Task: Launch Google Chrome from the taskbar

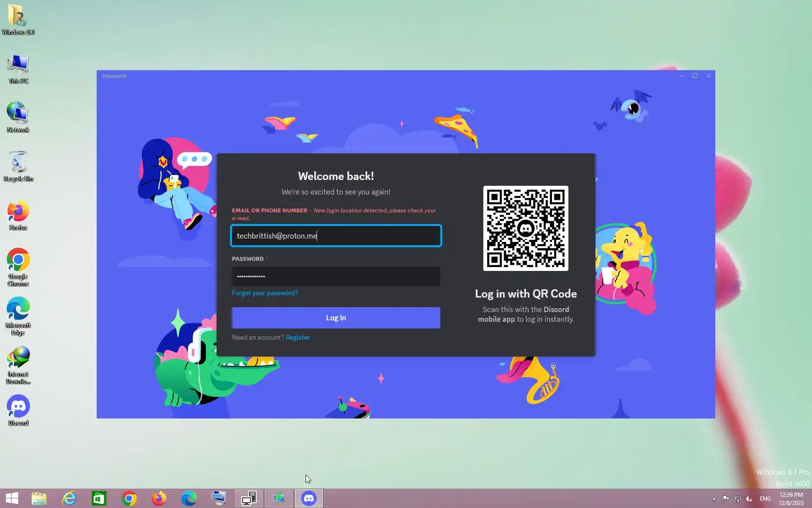Action: point(129,498)
